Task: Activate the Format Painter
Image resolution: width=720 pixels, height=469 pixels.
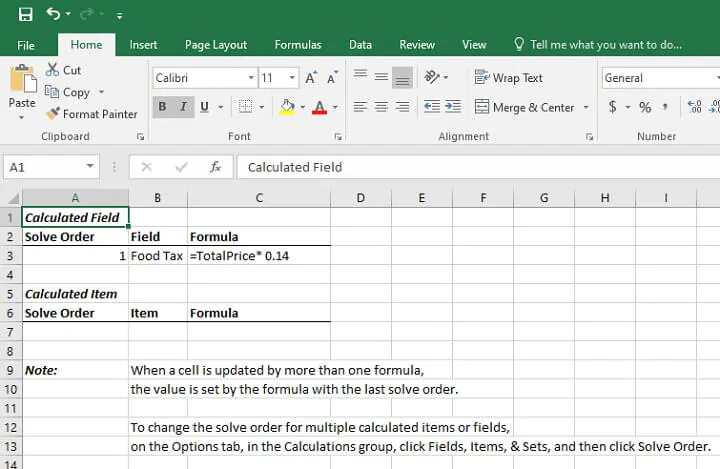Action: coord(91,114)
